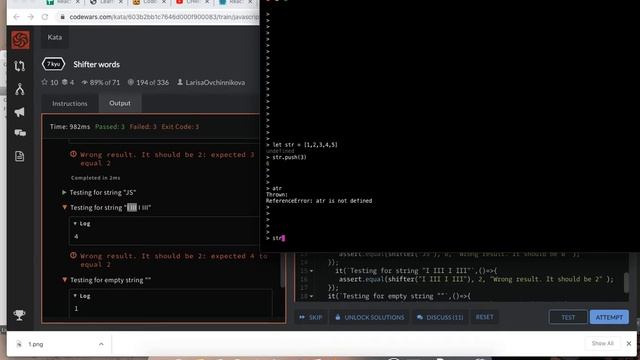The height and width of the screenshot is (360, 640).
Task: Click Unlock Solutions
Action: pyautogui.click(x=370, y=317)
